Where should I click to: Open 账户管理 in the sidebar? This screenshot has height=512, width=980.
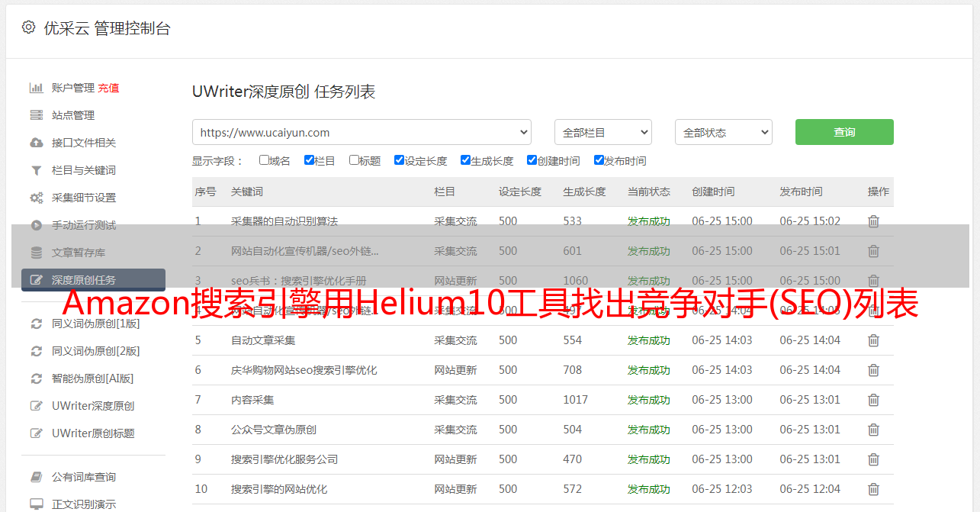point(73,88)
